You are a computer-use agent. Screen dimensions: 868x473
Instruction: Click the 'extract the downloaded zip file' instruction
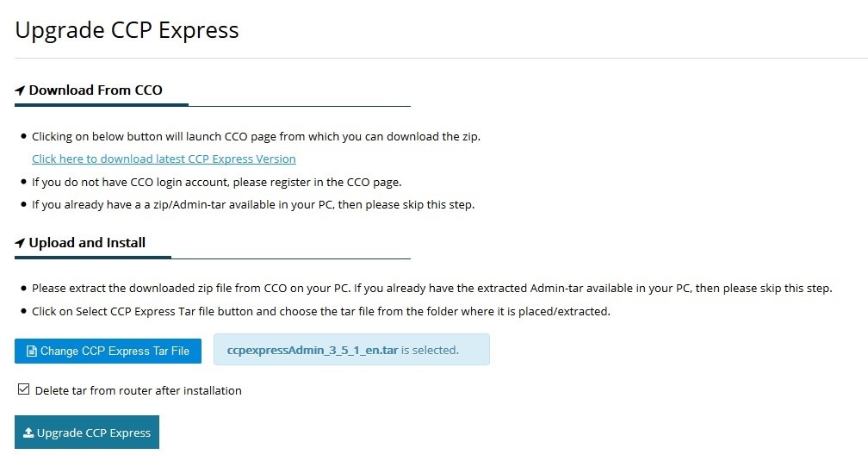pyautogui.click(x=431, y=289)
